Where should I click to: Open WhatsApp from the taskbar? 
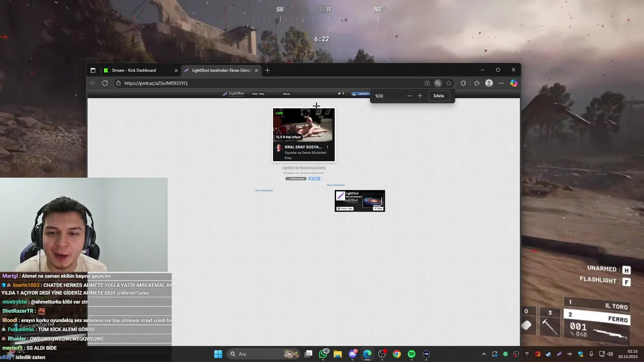(x=323, y=354)
